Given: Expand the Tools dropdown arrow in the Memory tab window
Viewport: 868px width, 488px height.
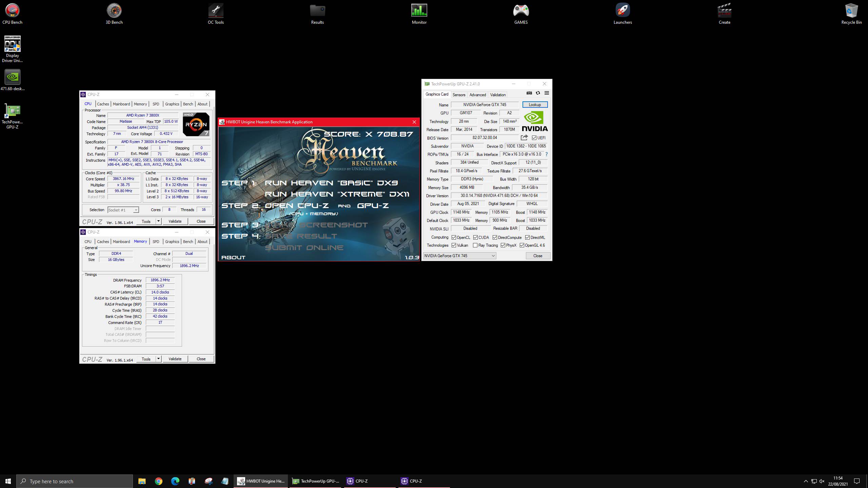Looking at the screenshot, I should (x=158, y=359).
